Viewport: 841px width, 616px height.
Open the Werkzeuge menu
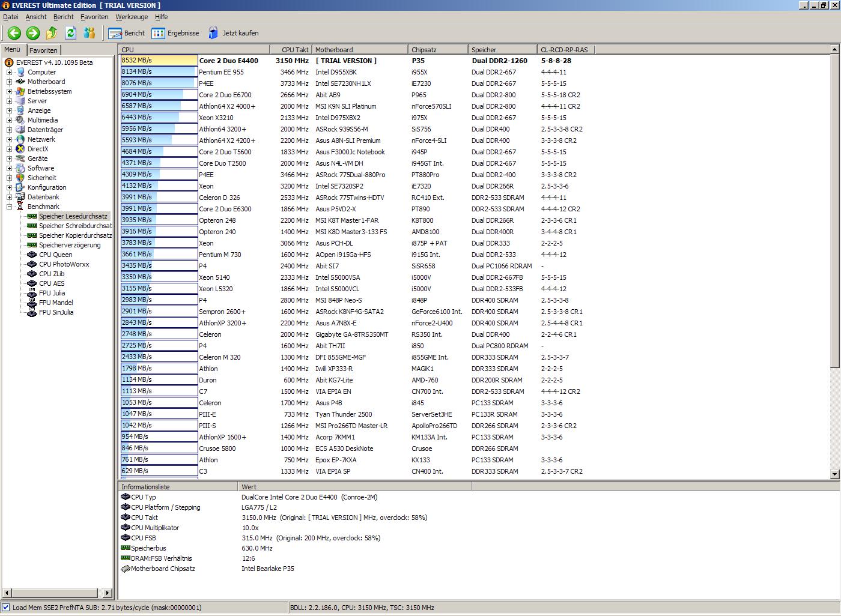tap(133, 17)
